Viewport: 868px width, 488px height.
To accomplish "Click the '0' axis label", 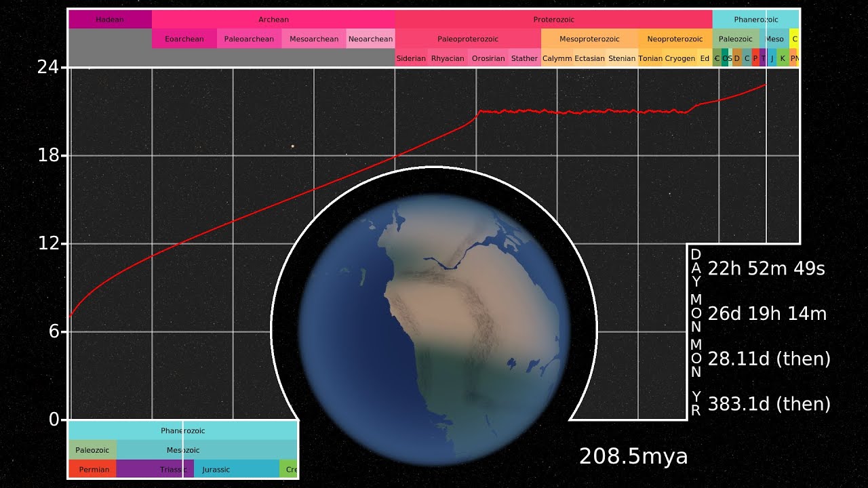I will (53, 420).
